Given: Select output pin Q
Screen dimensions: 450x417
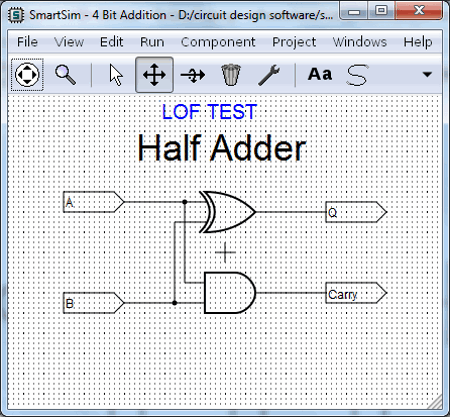Looking at the screenshot, I should coord(356,212).
